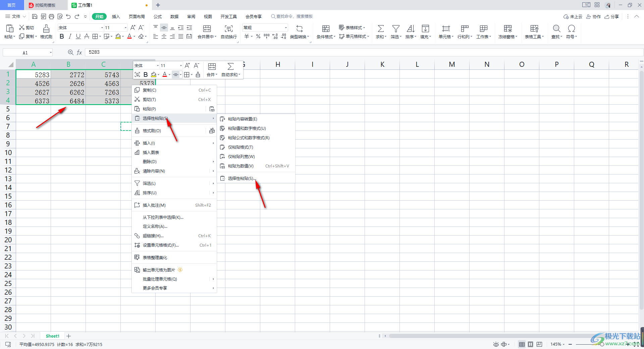644x349 pixels.
Task: Decrease font size with A- icon
Action: (141, 28)
